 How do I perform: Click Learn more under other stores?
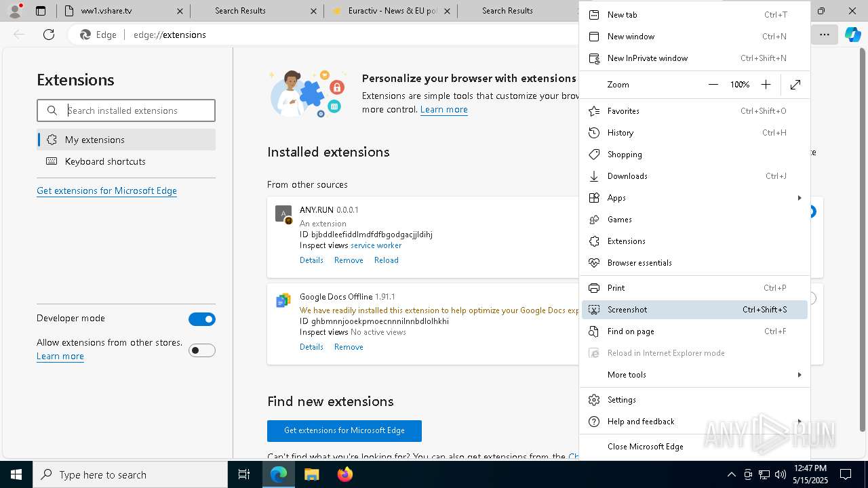point(60,357)
